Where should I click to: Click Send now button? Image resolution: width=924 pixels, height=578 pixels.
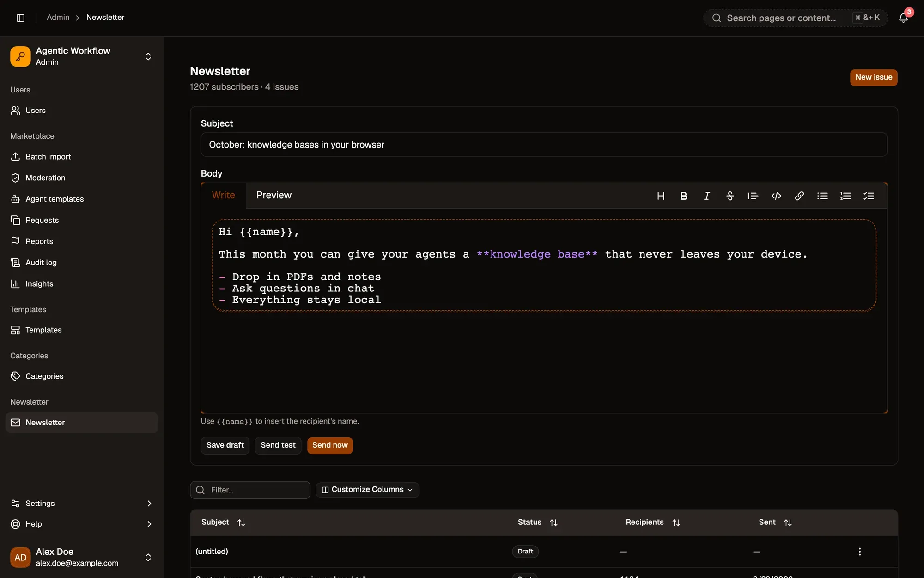330,445
